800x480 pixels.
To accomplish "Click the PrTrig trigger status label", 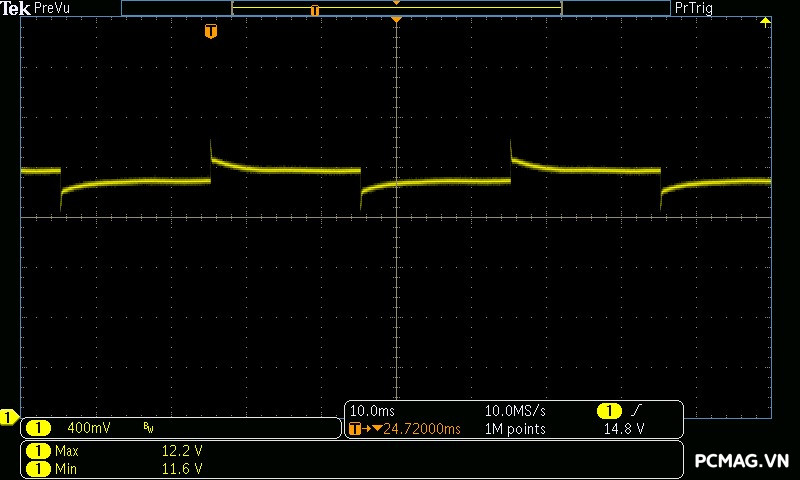I will [695, 8].
